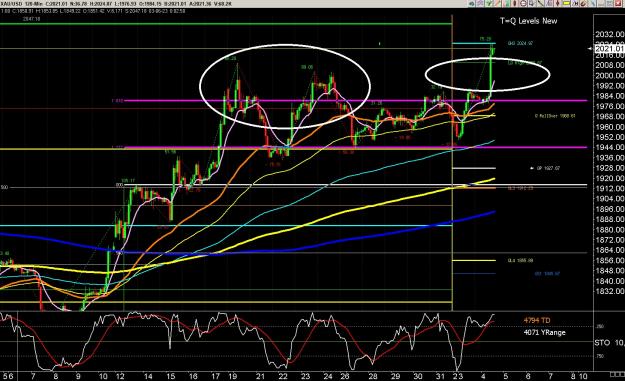Select the black diagonal line drawing tool
This screenshot has height=381, width=625.
click(540, 4)
